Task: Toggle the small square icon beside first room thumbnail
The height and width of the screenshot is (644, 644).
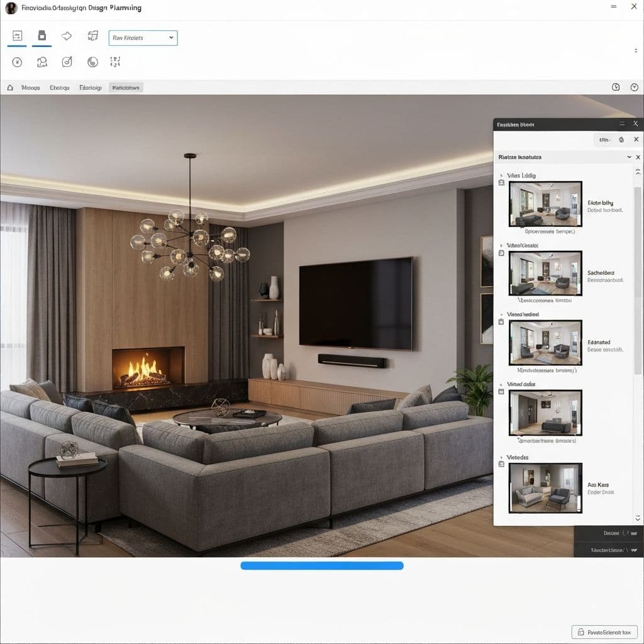Action: click(501, 183)
